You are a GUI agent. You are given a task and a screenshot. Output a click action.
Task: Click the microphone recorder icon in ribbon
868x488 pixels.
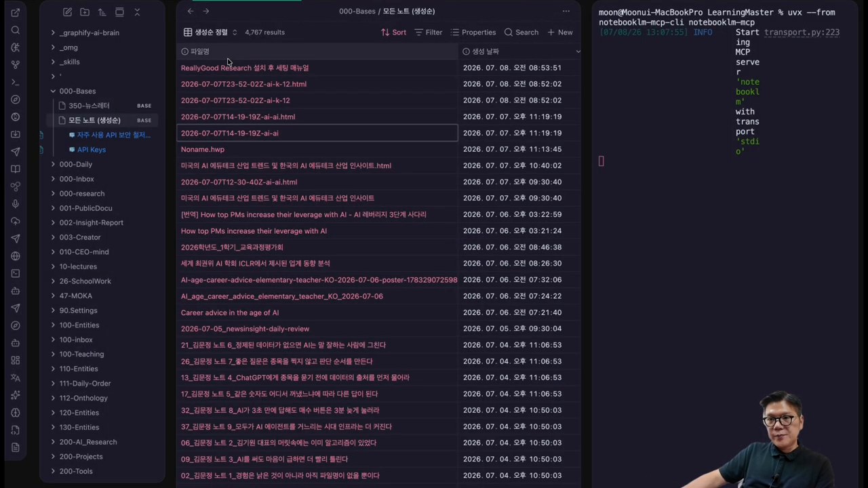(16, 204)
